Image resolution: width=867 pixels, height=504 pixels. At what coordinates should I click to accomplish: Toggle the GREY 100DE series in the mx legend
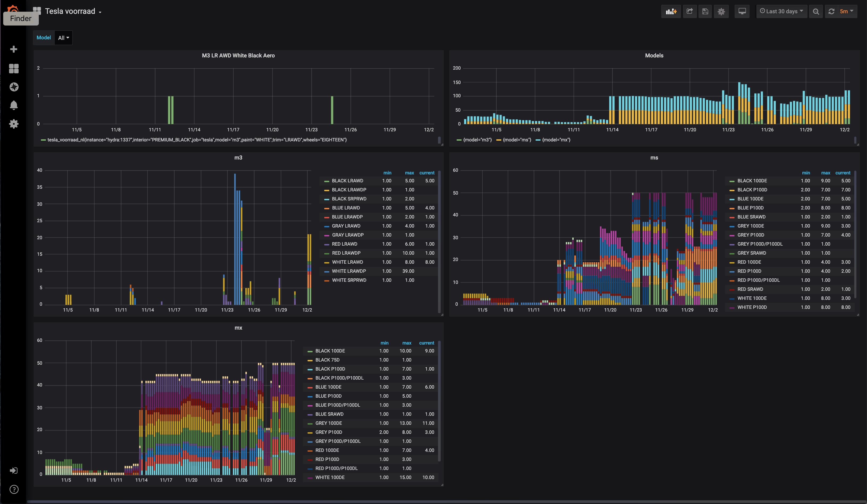click(328, 423)
